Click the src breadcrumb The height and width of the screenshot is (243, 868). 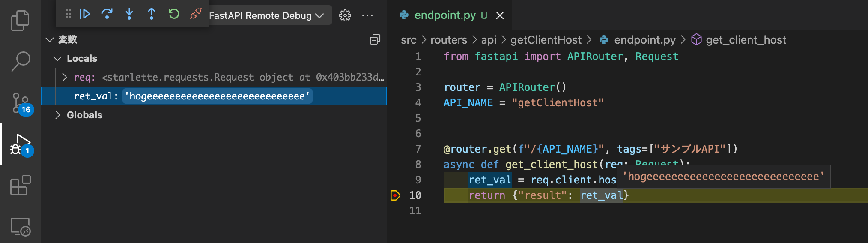tap(409, 40)
